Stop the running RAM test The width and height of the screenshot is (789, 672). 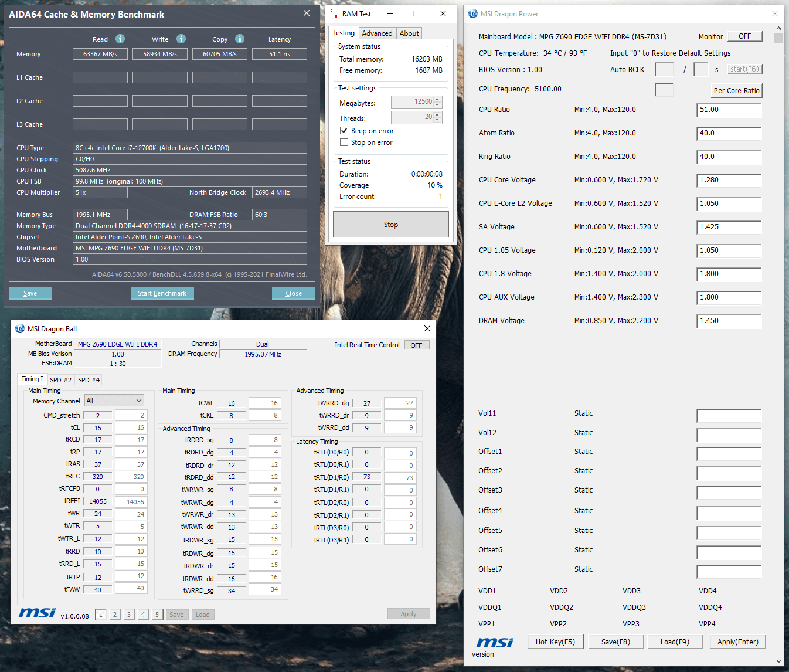tap(391, 225)
